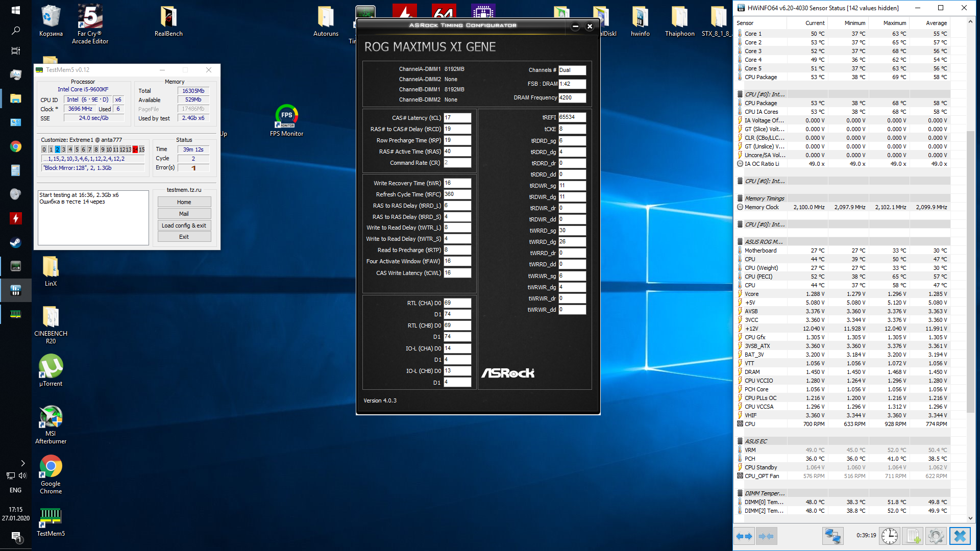
Task: Expand HWiNFO sensor columns with the arrows button
Action: click(744, 536)
